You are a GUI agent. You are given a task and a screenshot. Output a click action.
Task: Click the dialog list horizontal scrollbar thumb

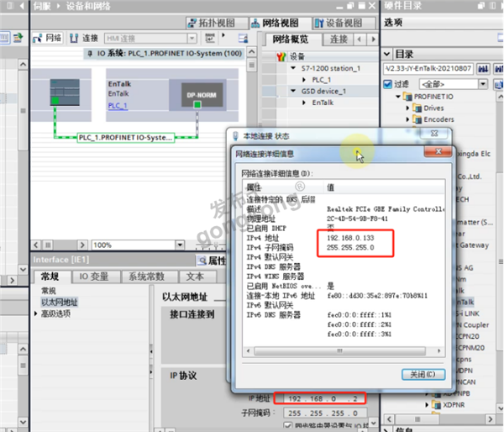pyautogui.click(x=339, y=350)
